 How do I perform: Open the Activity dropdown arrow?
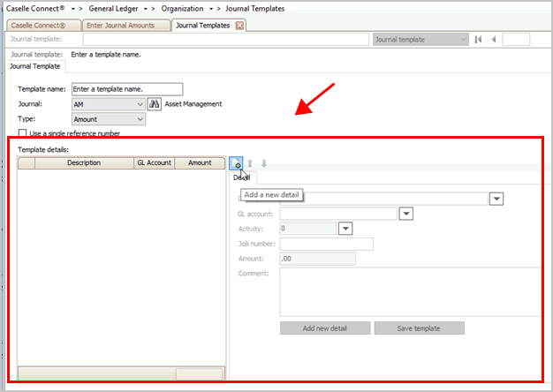pyautogui.click(x=345, y=228)
